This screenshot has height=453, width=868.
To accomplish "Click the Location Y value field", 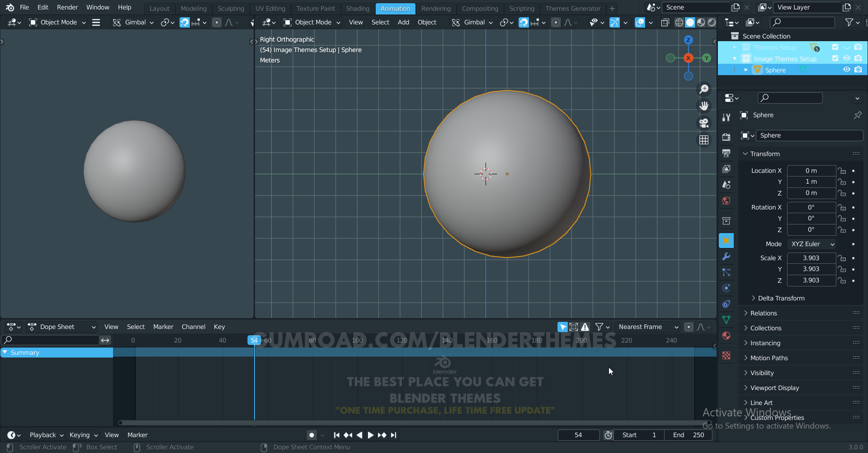I will [811, 181].
